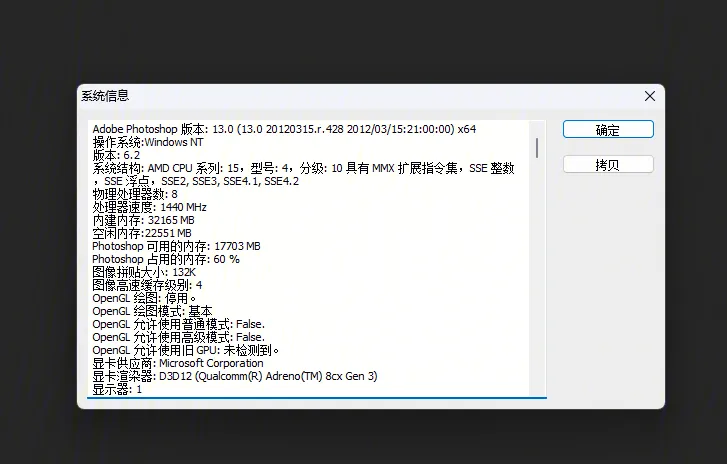Copy system info with the 拷贝 button
This screenshot has width=727, height=464.
point(608,165)
